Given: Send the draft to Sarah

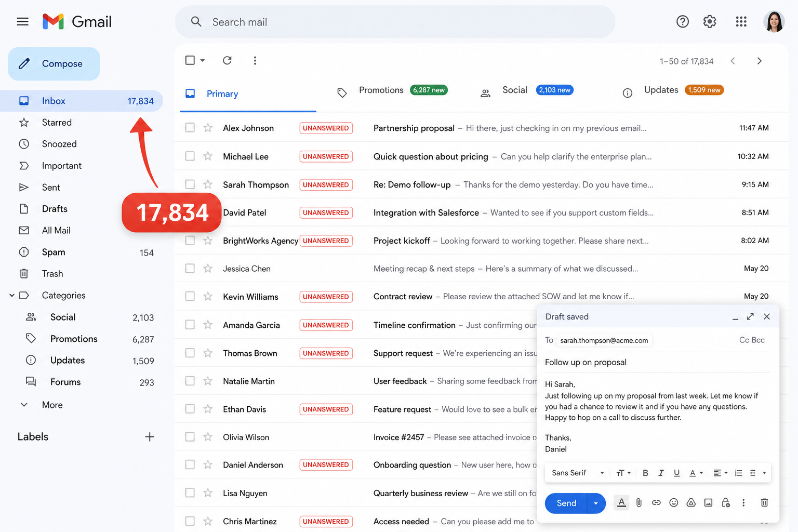Looking at the screenshot, I should point(566,503).
